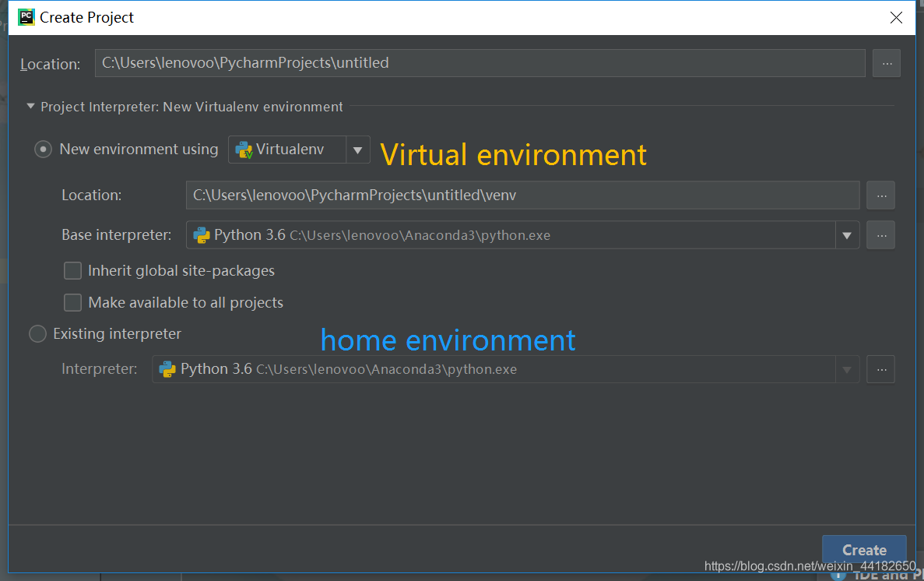Image resolution: width=924 pixels, height=581 pixels.
Task: Click the project Location path field
Action: point(480,63)
